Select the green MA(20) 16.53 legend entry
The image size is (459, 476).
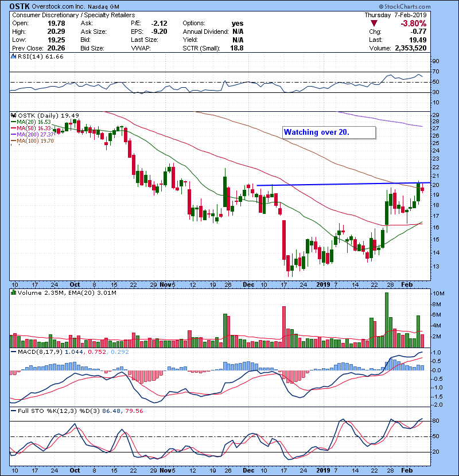pyautogui.click(x=31, y=122)
